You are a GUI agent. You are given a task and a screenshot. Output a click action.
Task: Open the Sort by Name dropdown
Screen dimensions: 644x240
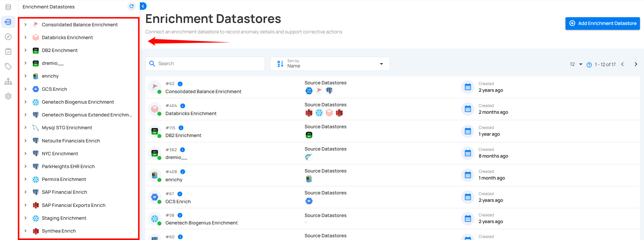330,64
